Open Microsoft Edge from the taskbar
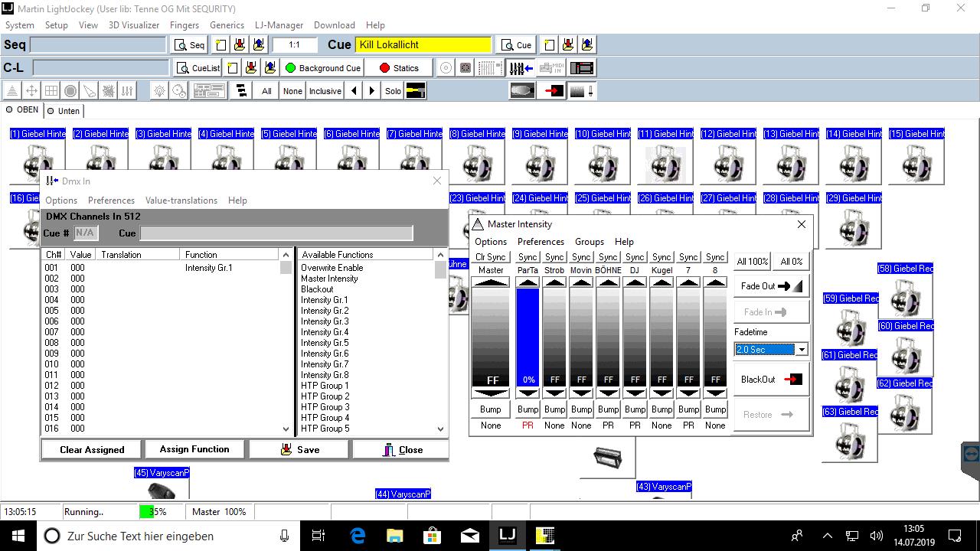The width and height of the screenshot is (980, 551). (358, 535)
